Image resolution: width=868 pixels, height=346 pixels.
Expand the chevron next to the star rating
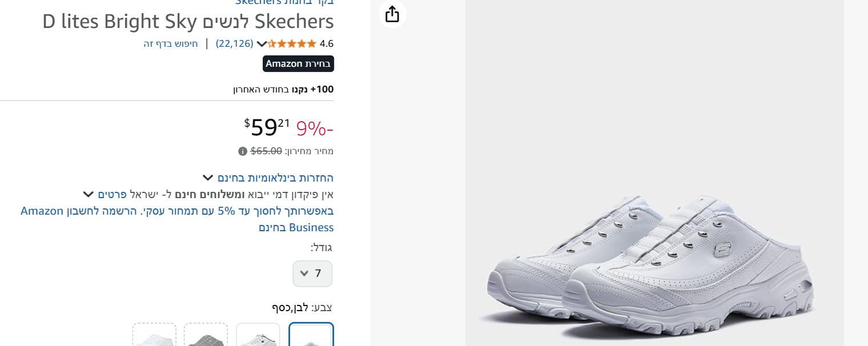point(262,43)
